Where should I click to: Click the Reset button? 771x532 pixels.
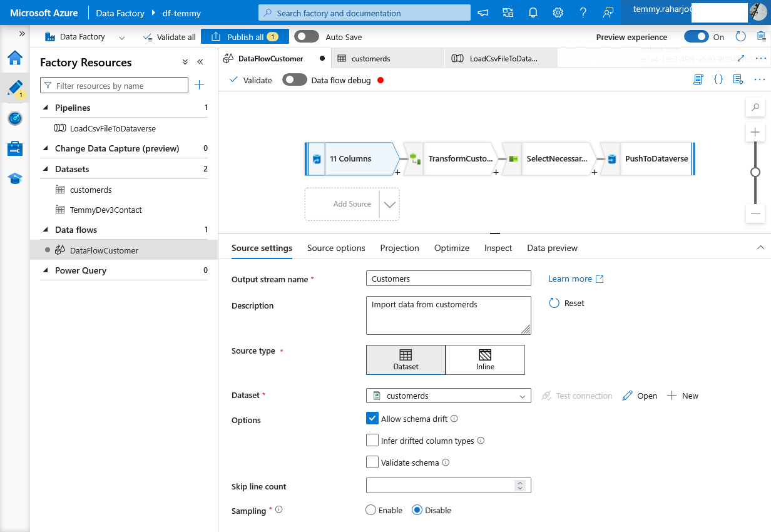[567, 303]
